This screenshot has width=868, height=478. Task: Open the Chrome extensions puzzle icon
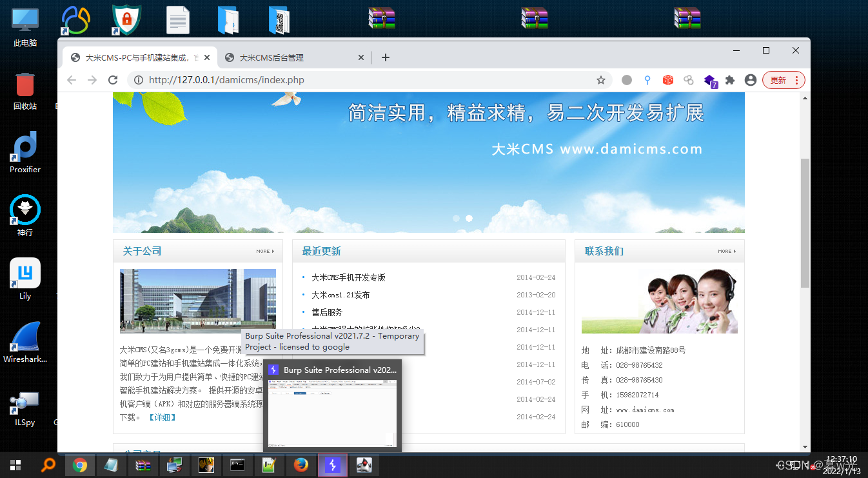tap(730, 80)
